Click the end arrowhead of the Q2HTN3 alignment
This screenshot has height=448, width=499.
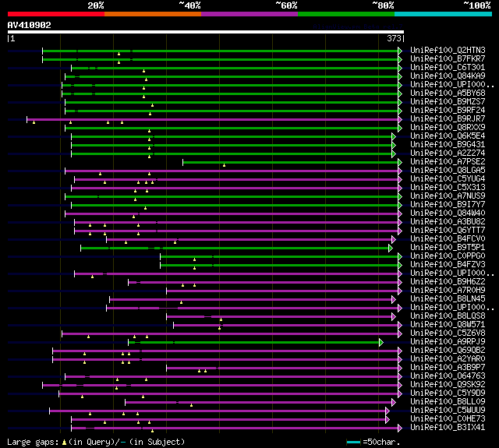(x=400, y=51)
